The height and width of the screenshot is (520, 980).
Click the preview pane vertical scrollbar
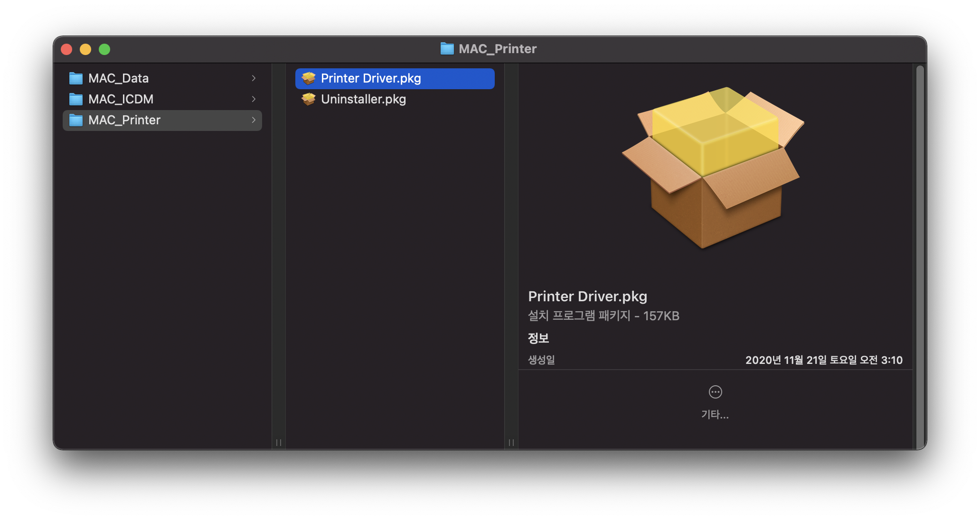(x=920, y=256)
